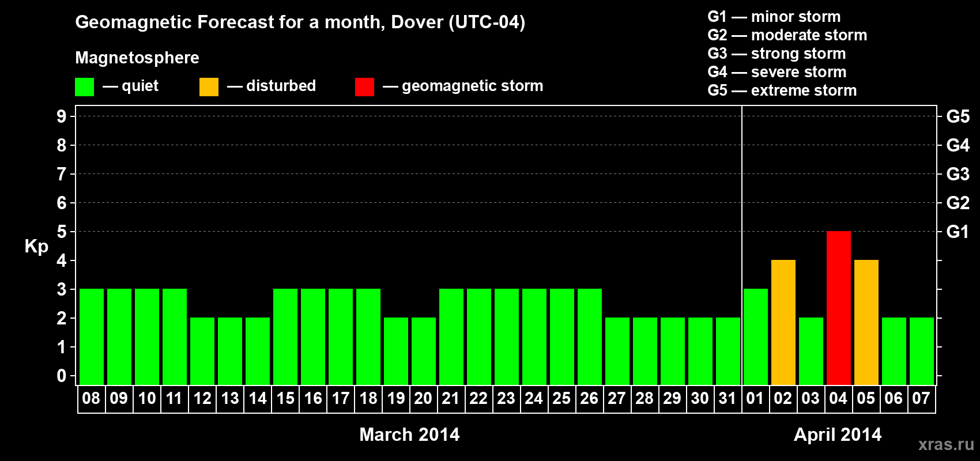The height and width of the screenshot is (461, 980).
Task: Click date label 08 on the axis
Action: click(x=91, y=399)
